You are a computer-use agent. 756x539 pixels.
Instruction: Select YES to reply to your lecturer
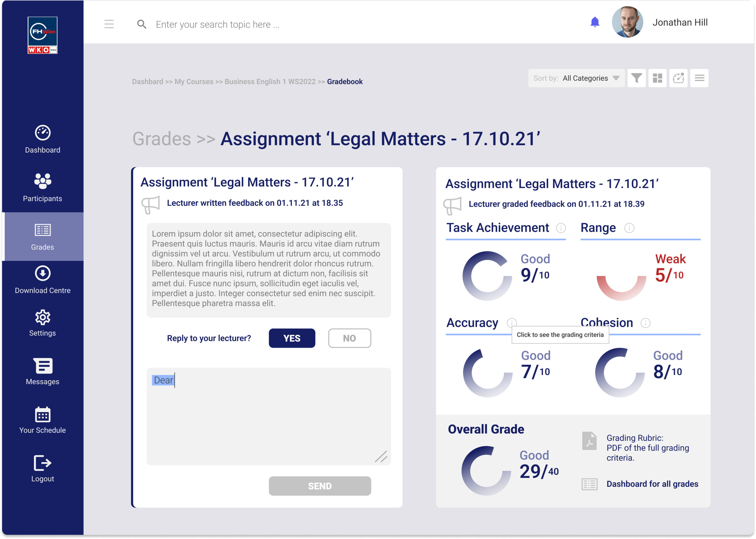tap(292, 338)
